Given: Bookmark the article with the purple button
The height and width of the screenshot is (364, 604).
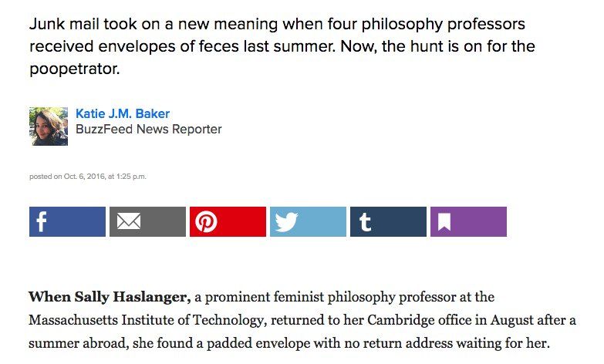Looking at the screenshot, I should click(x=468, y=222).
